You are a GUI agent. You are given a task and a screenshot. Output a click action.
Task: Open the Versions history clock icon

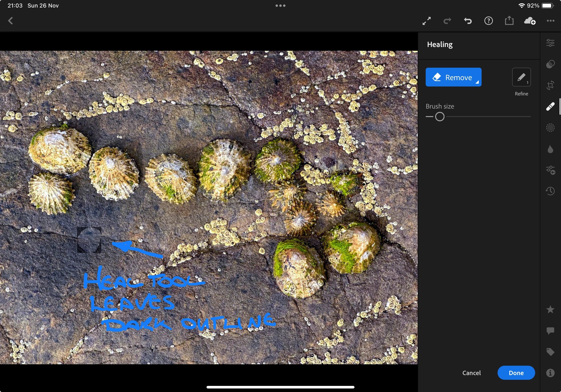(x=550, y=191)
